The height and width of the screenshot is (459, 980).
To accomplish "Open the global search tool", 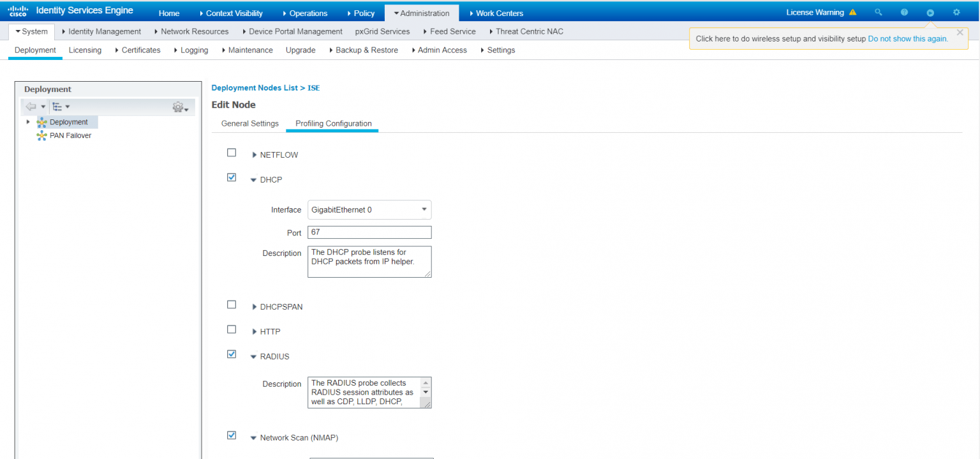I will 879,12.
